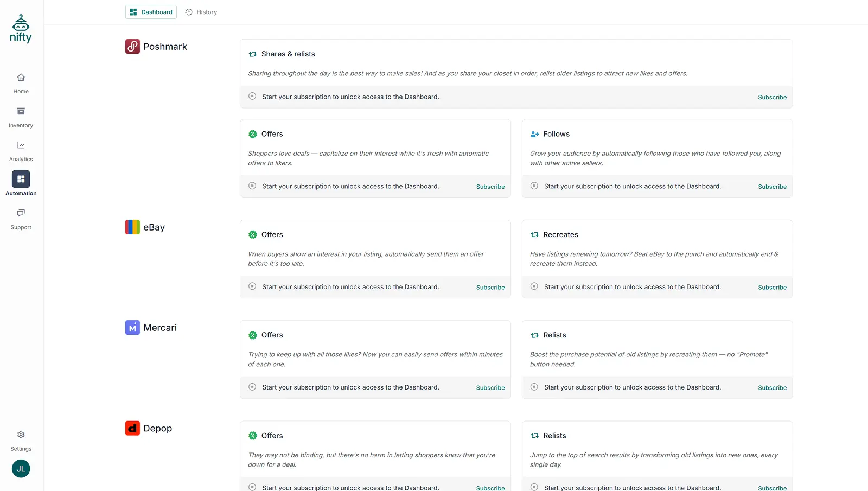Click the Shares & relists retweet icon
The width and height of the screenshot is (868, 491).
(253, 54)
